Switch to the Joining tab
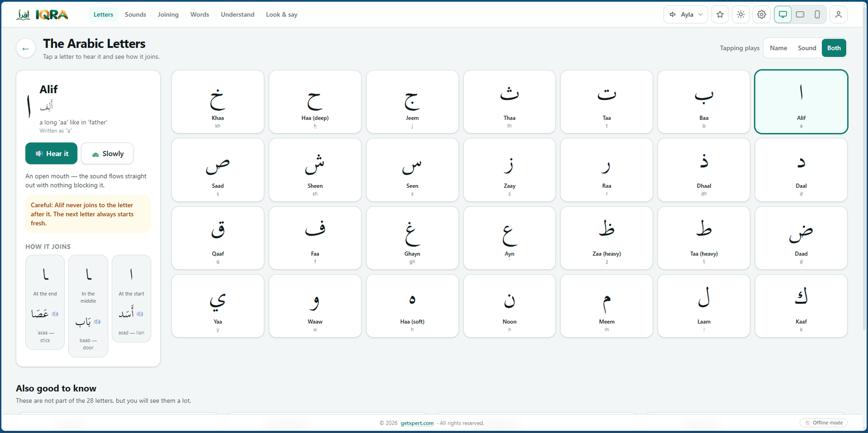This screenshot has height=433, width=868. (168, 15)
